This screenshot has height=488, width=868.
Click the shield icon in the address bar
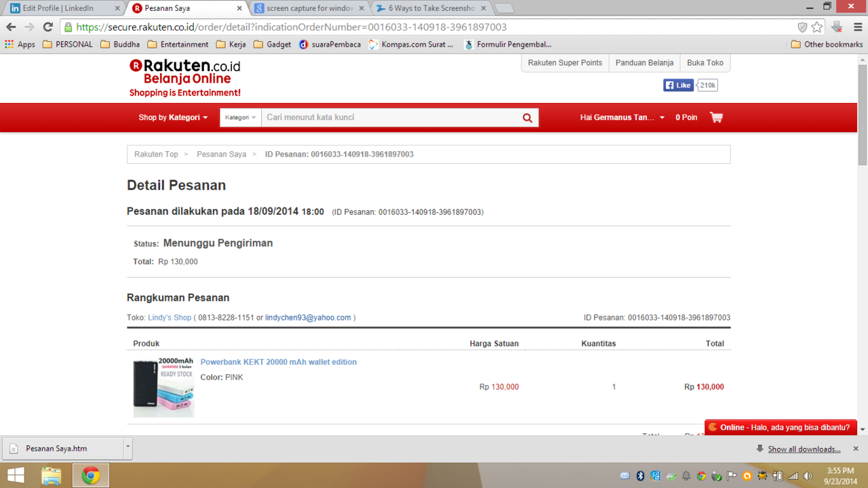point(802,27)
